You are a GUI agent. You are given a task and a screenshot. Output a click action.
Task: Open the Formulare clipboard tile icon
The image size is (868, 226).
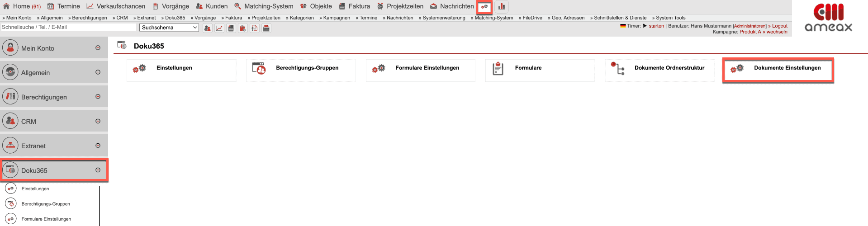click(x=498, y=69)
